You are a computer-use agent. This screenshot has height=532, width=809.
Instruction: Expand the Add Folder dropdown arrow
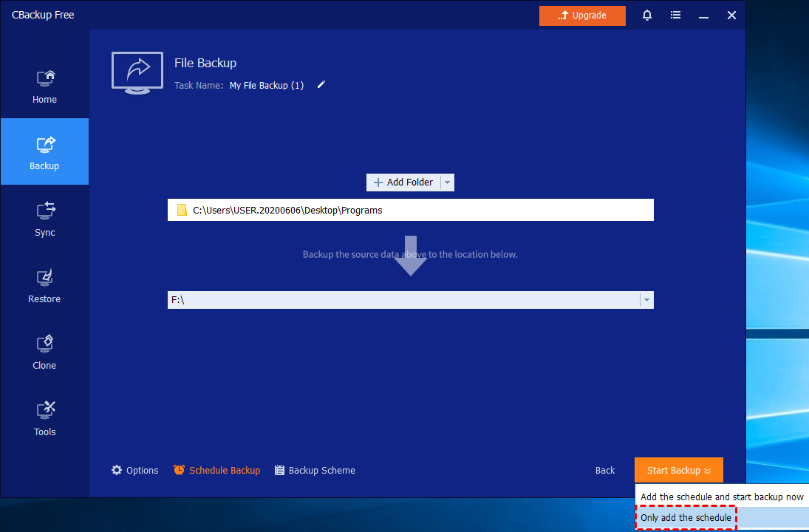448,183
